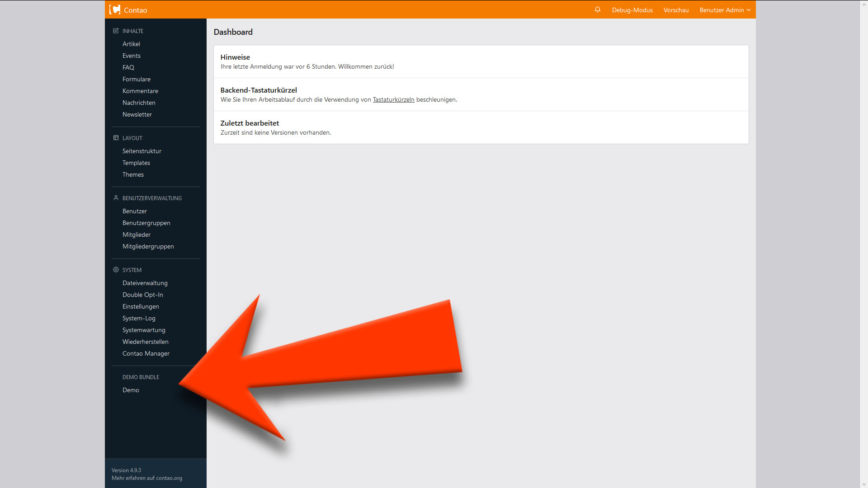This screenshot has width=868, height=488.
Task: Open Contao Manager from sidebar
Action: [146, 353]
